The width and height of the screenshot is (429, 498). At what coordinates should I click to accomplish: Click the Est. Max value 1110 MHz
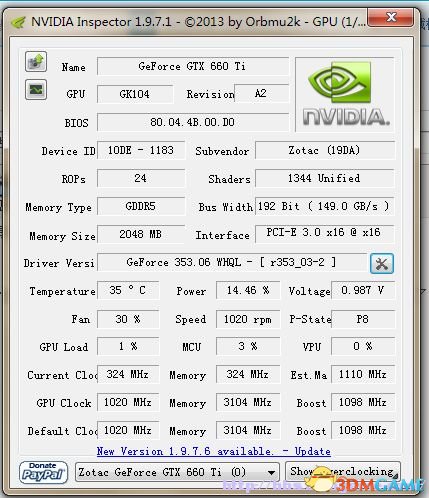click(363, 374)
